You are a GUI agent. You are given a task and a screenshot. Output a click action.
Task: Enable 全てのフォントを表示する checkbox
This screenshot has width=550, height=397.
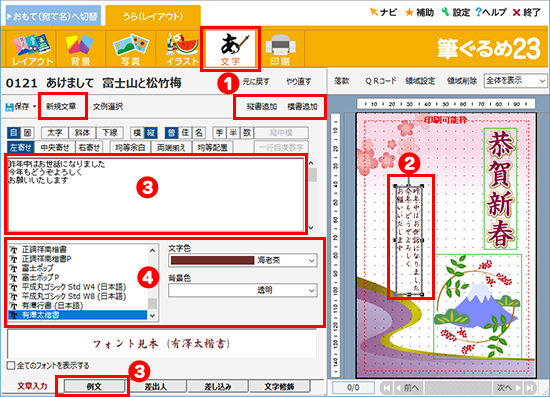pyautogui.click(x=11, y=365)
